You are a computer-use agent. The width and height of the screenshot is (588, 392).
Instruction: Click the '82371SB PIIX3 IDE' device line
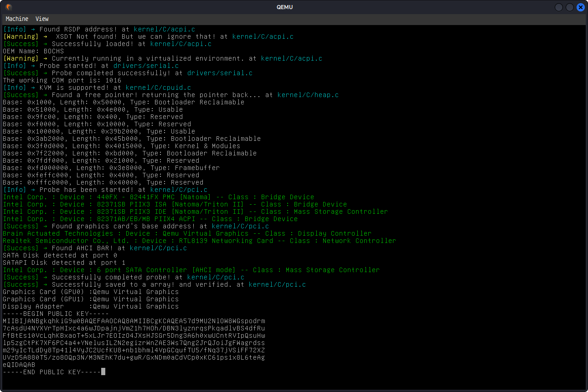click(x=196, y=211)
